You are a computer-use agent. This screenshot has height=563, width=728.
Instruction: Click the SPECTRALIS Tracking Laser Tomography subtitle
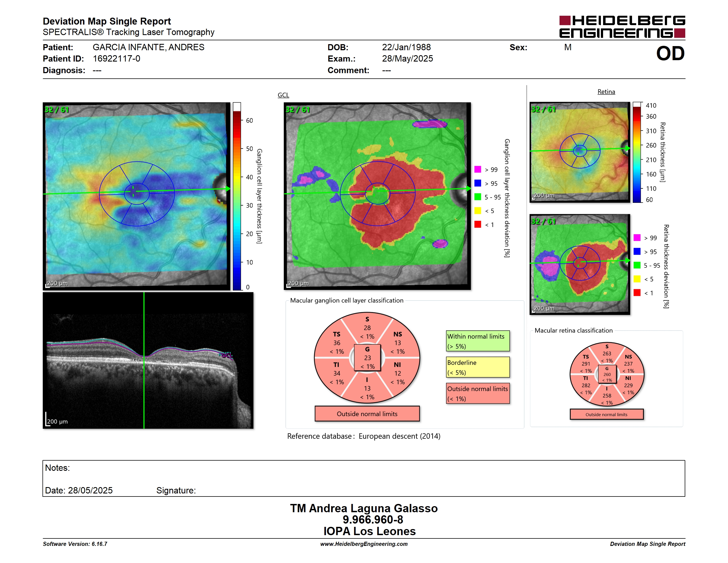click(x=128, y=32)
